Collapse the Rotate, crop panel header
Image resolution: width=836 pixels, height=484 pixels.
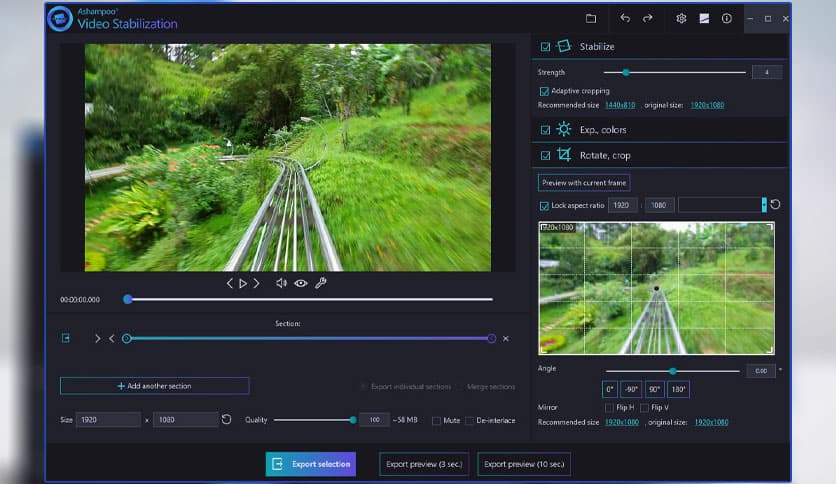pyautogui.click(x=660, y=155)
